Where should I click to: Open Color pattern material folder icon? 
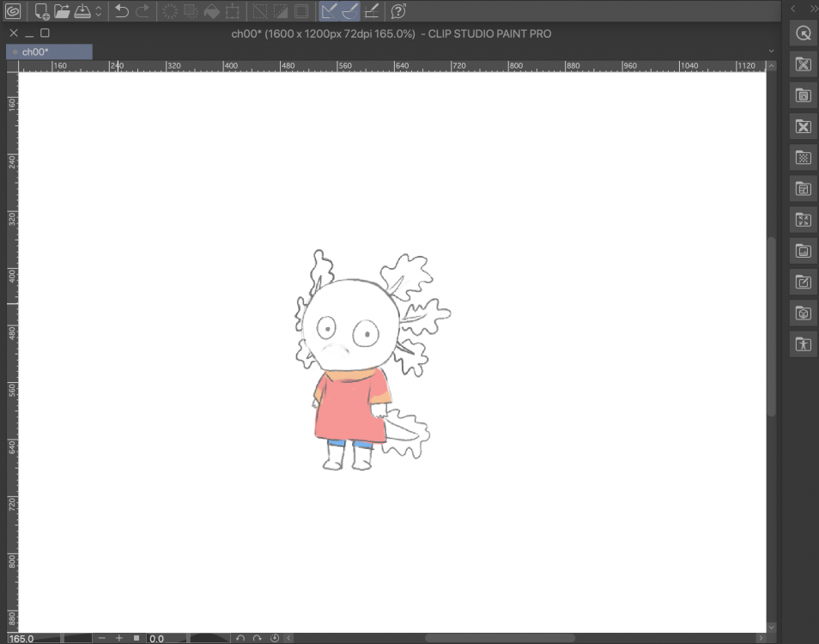pos(804,95)
